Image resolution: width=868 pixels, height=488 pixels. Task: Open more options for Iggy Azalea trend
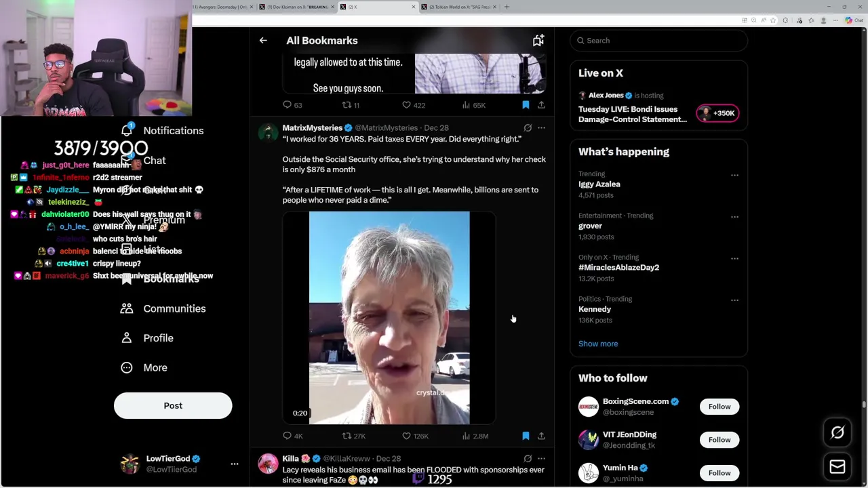tap(734, 175)
